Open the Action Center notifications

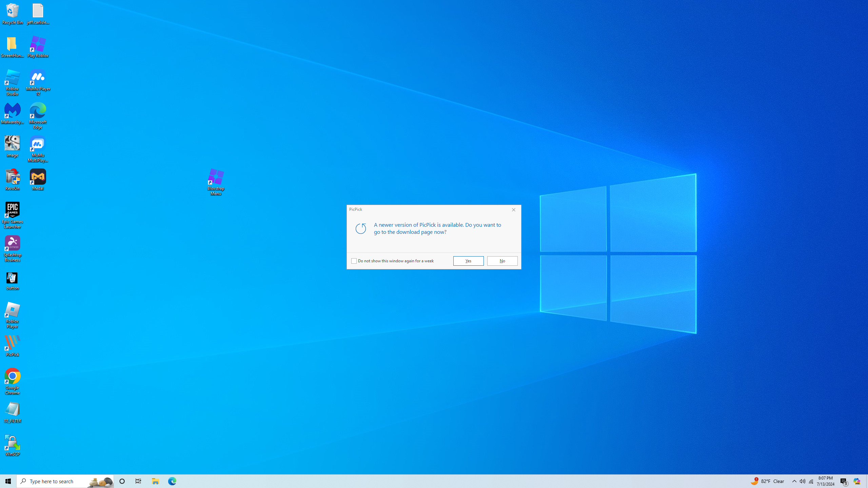click(x=844, y=481)
